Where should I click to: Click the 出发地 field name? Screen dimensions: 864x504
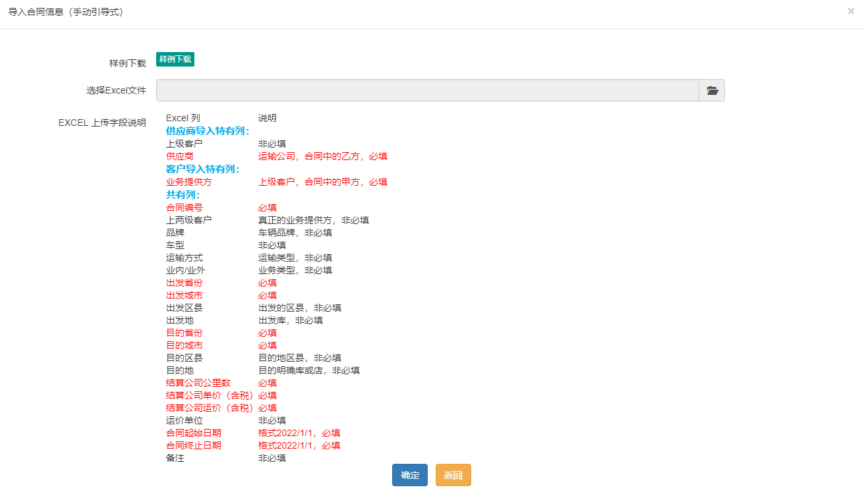click(x=180, y=320)
